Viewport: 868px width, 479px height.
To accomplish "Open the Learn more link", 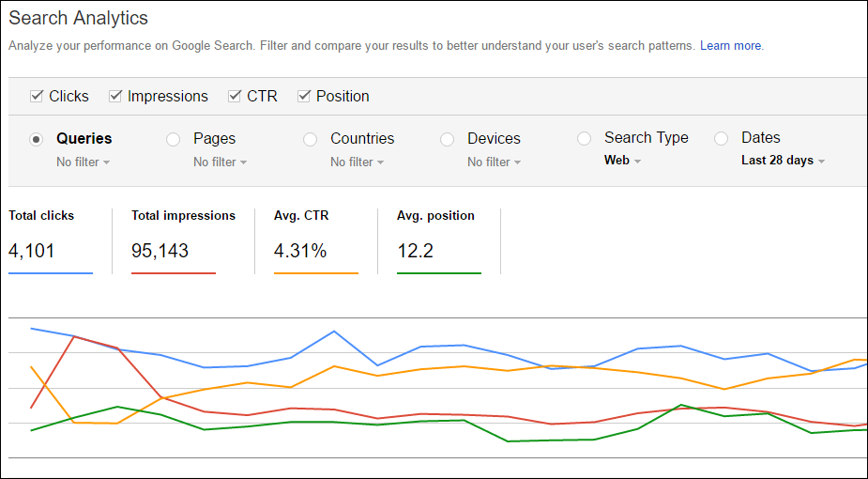I will [731, 46].
